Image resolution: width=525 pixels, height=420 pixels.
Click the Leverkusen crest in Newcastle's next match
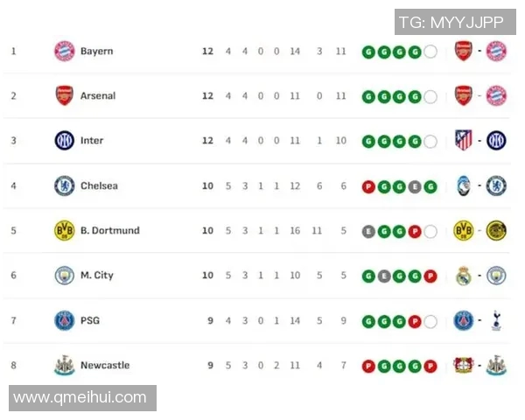click(464, 365)
